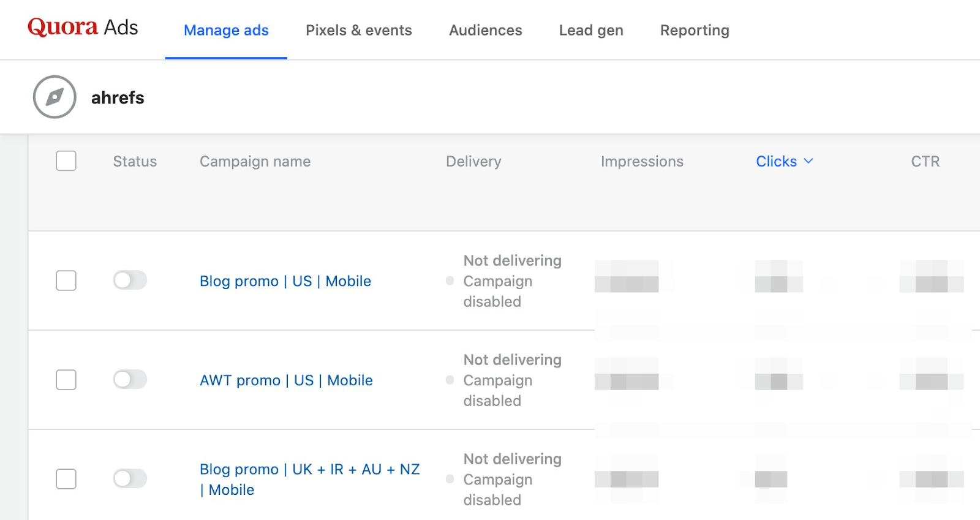The width and height of the screenshot is (980, 520).
Task: Tick the Blog promo UK IR AU NZ checkbox
Action: 66,479
